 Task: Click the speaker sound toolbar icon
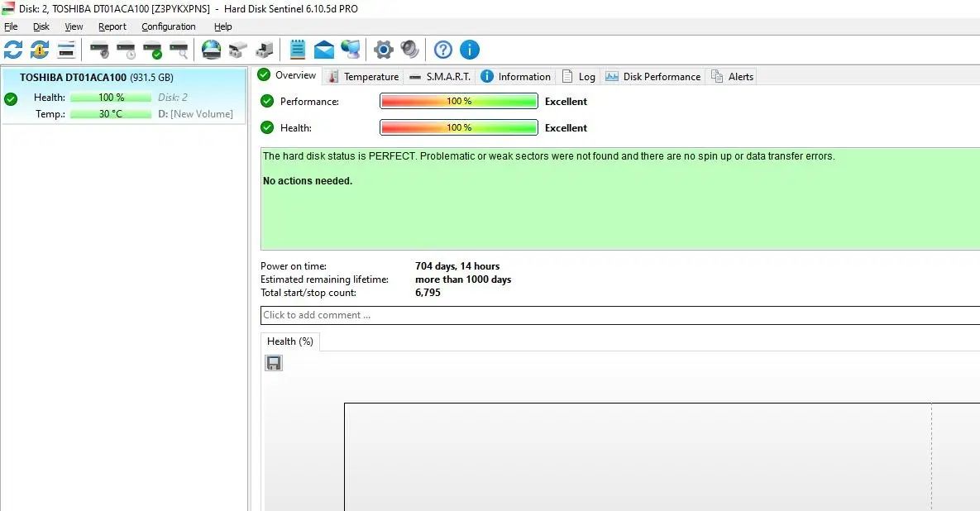(409, 50)
